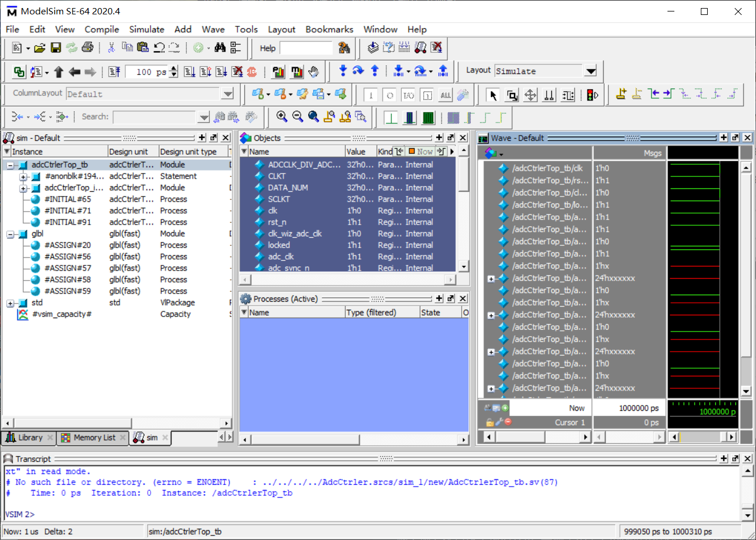Image resolution: width=756 pixels, height=540 pixels.
Task: Click the Find Next Transition right-arrow icon
Action: (x=668, y=94)
